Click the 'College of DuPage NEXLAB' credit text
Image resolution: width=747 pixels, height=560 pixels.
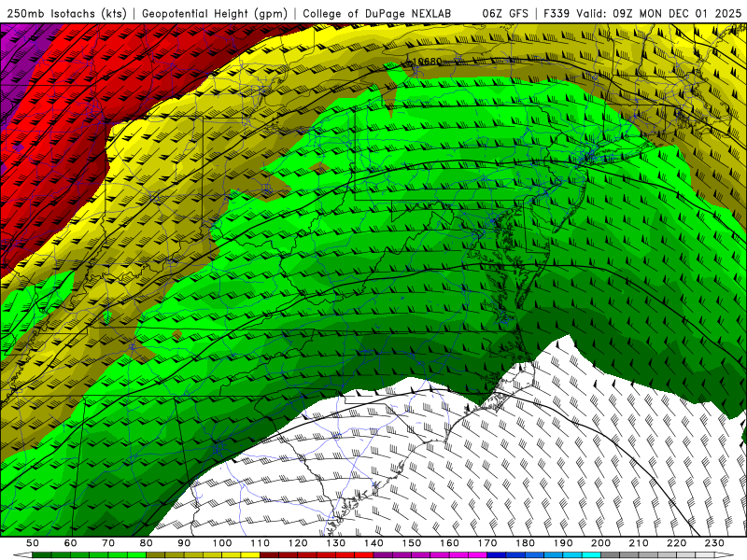[376, 13]
